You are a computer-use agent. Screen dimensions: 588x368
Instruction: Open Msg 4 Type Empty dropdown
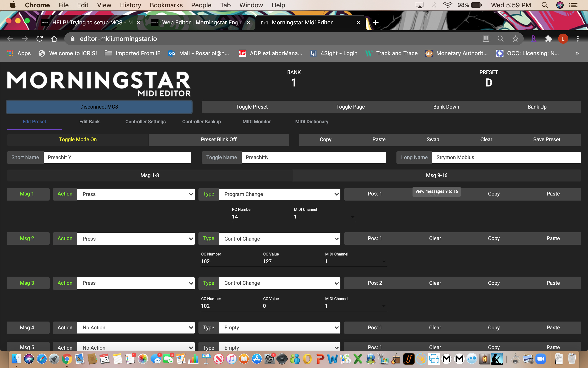click(x=280, y=328)
